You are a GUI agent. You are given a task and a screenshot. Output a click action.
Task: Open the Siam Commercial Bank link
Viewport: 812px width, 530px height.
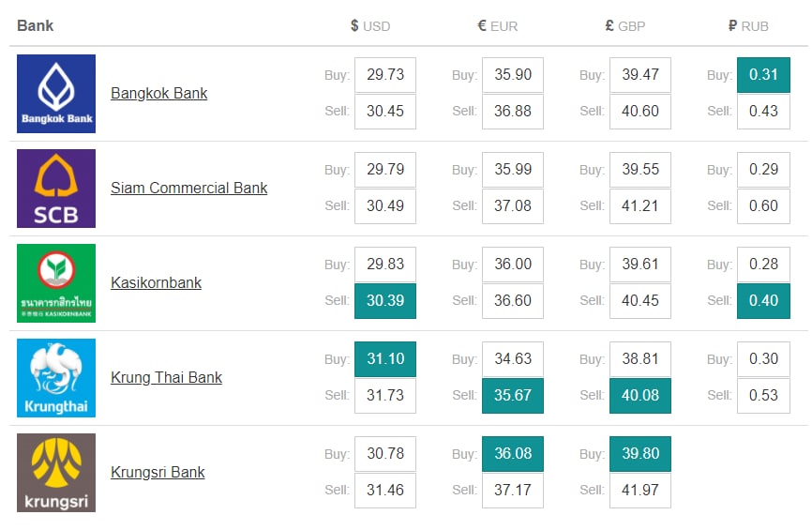click(x=189, y=188)
